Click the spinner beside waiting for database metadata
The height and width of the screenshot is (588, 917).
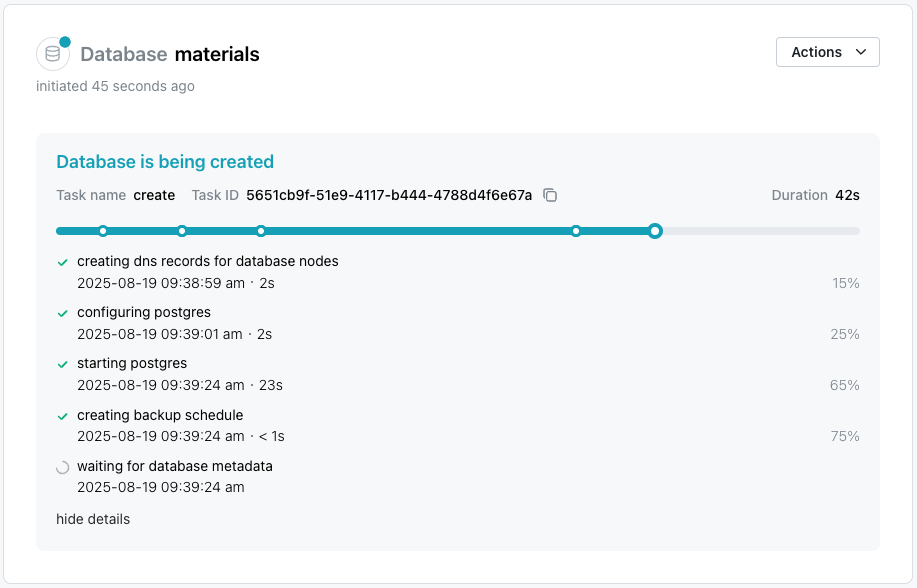(x=63, y=467)
